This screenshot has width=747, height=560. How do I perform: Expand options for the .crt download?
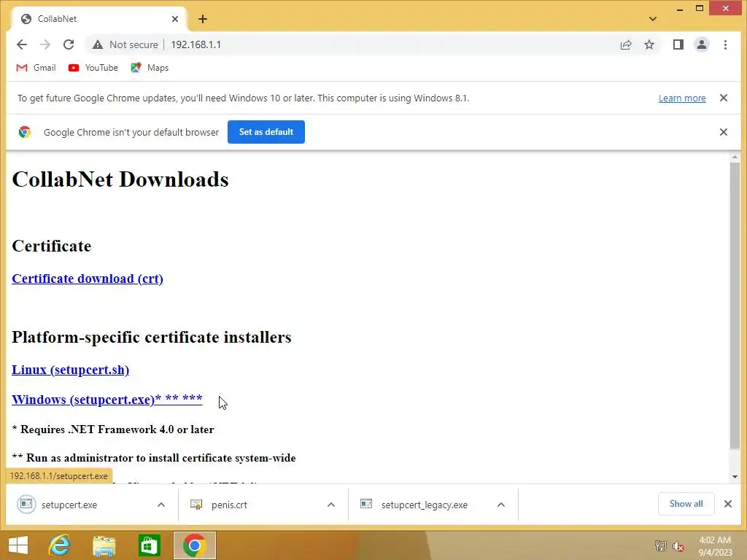pos(331,505)
